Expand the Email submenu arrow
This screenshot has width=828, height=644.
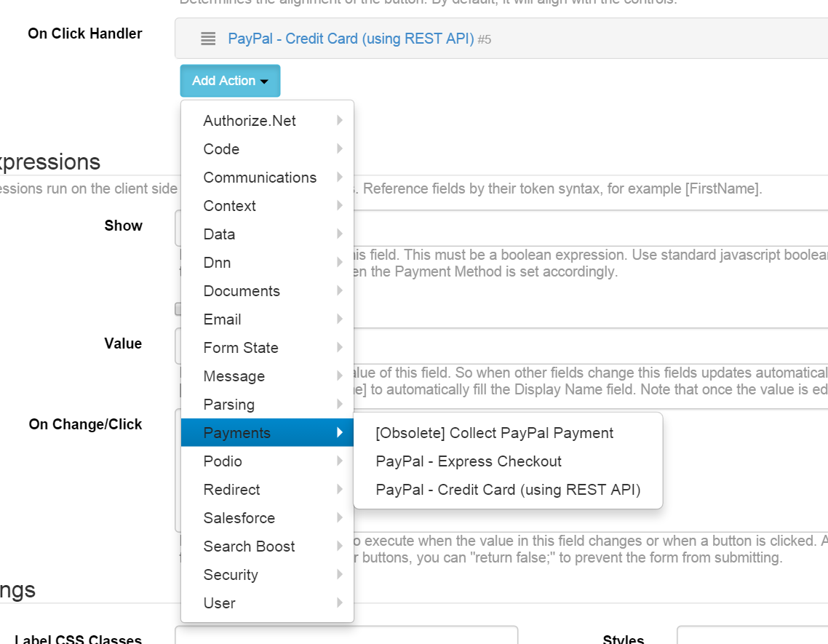(339, 319)
